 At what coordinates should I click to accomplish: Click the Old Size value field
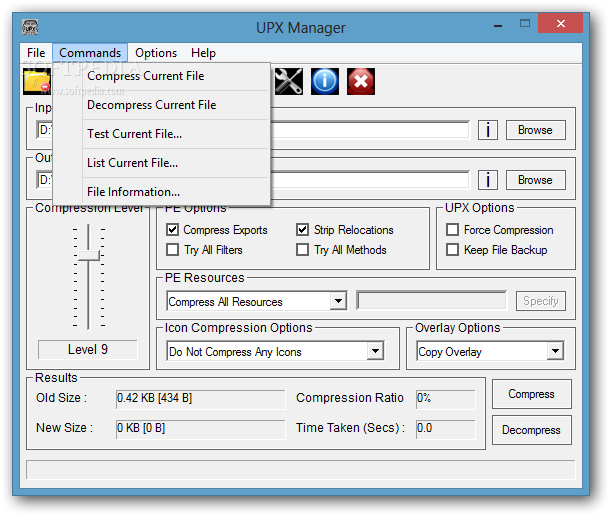point(200,399)
